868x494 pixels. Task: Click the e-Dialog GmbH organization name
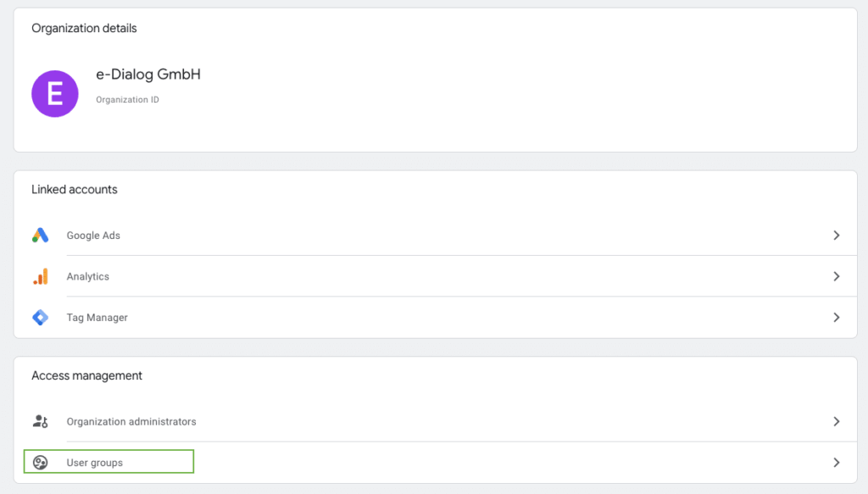[148, 75]
